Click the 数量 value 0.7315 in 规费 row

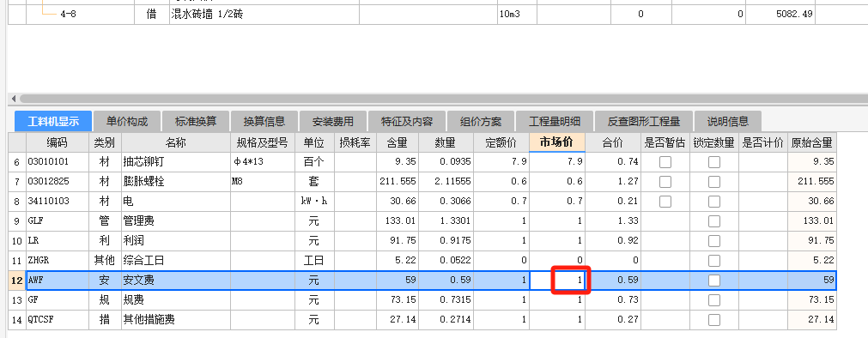pyautogui.click(x=446, y=300)
